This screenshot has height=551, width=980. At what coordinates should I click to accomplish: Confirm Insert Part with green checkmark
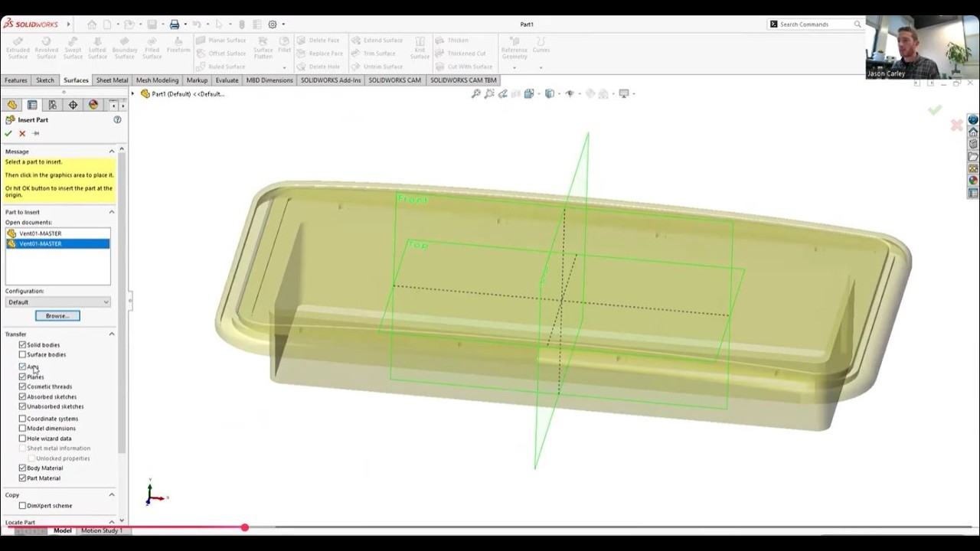(x=8, y=133)
